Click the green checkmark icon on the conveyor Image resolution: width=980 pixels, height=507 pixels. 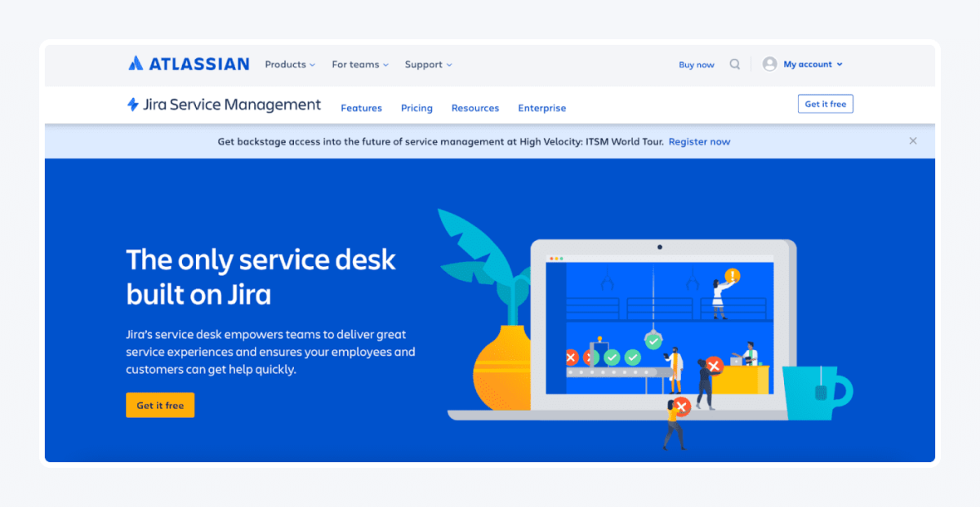(613, 357)
